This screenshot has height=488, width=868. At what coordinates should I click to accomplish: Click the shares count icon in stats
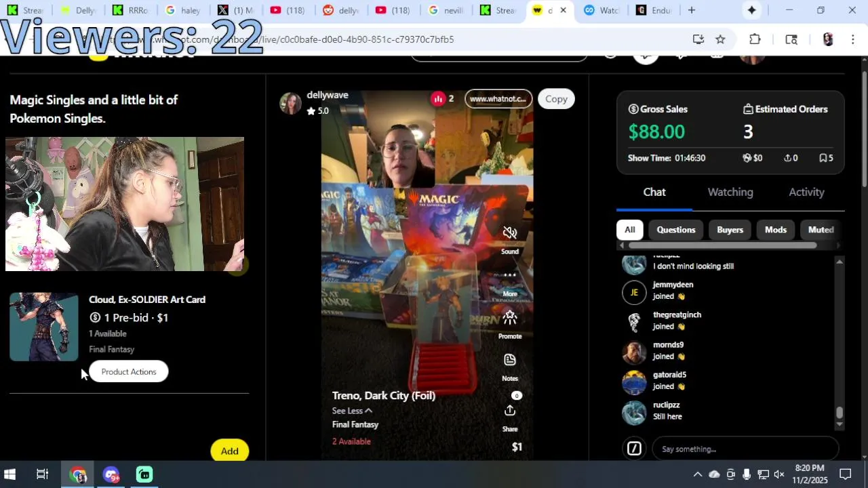click(787, 158)
